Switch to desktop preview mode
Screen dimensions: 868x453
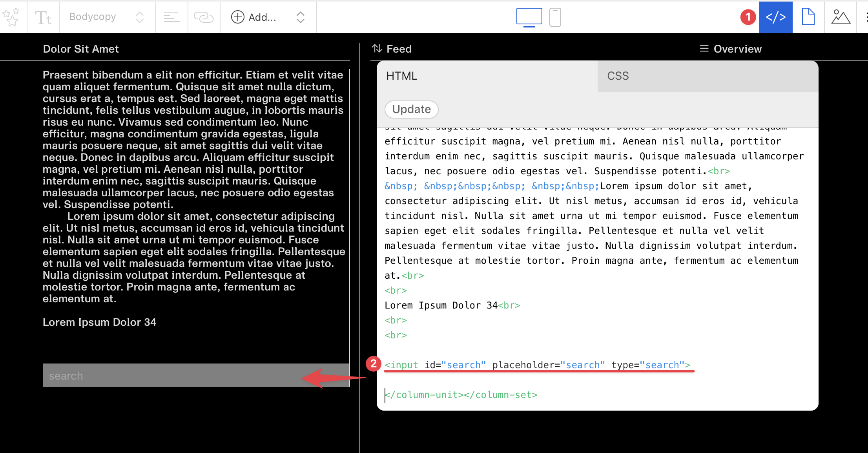click(529, 17)
